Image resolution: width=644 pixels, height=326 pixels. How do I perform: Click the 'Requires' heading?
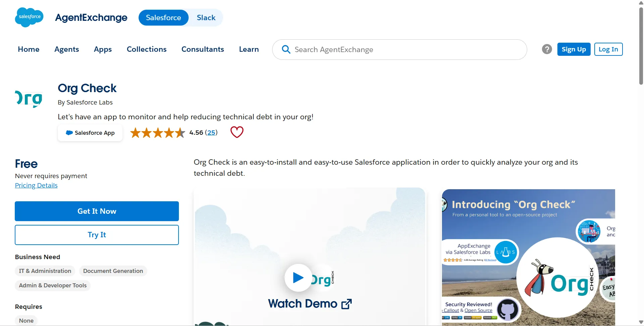[x=29, y=307]
